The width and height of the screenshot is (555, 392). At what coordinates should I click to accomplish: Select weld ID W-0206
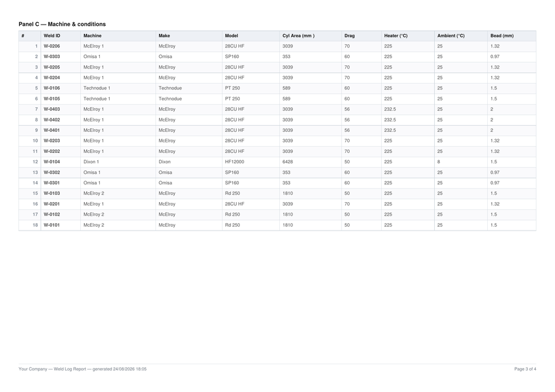click(52, 46)
